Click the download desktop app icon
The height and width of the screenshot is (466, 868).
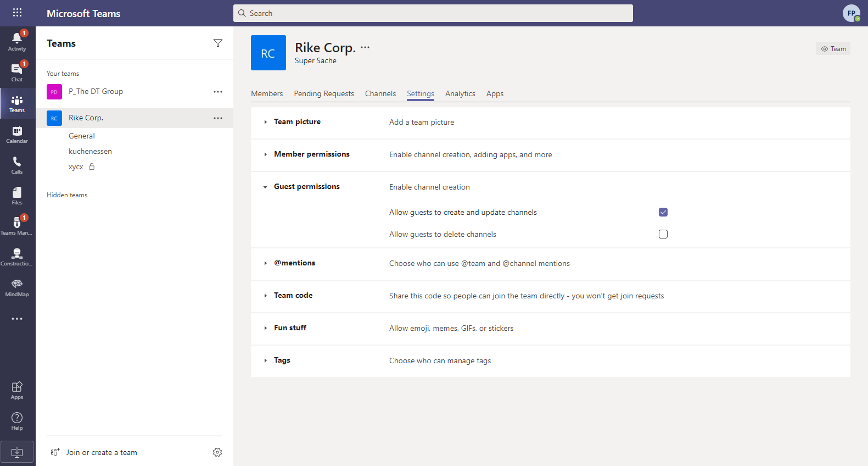point(17,452)
